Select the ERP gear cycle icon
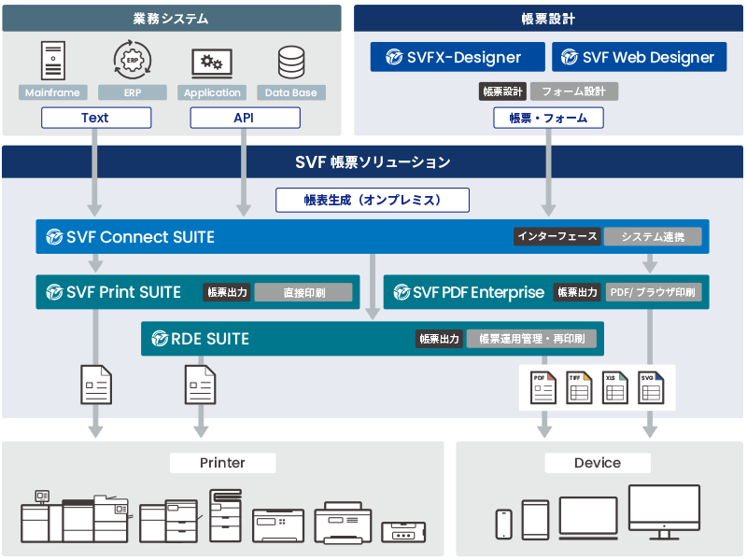Viewport: 747px width, 560px height. pos(132,60)
